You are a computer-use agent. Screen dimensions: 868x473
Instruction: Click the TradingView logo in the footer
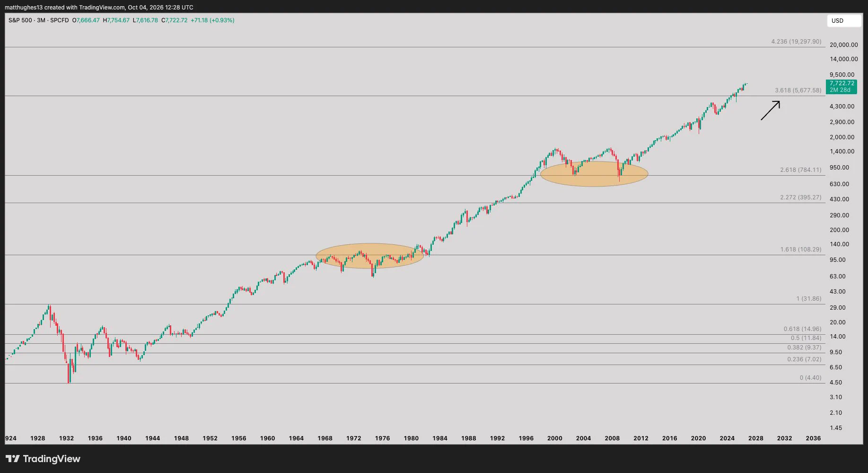click(43, 459)
